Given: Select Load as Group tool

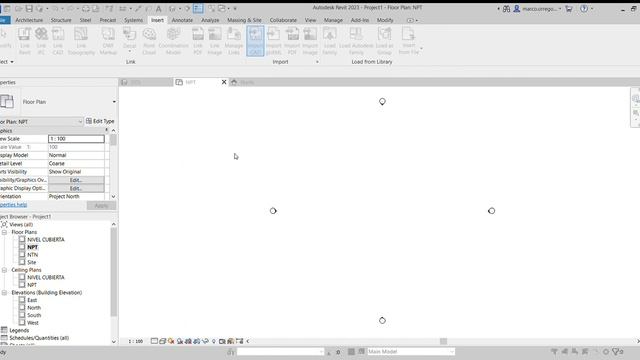Looking at the screenshot, I should [384, 41].
